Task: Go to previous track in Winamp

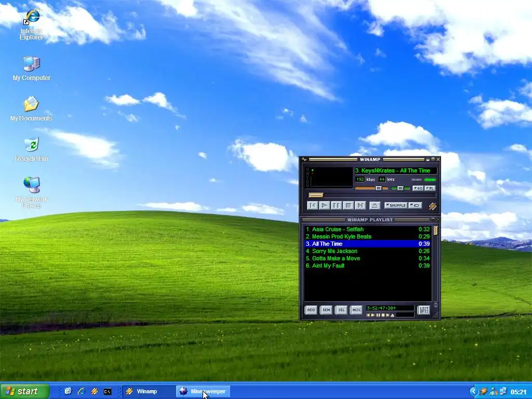Action: (x=312, y=205)
